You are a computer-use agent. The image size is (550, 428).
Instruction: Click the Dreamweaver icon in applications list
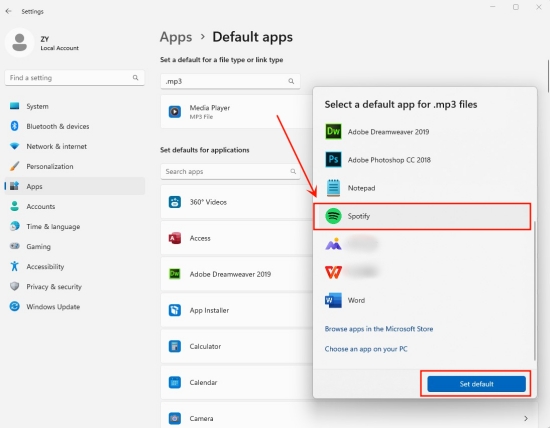[x=175, y=274]
